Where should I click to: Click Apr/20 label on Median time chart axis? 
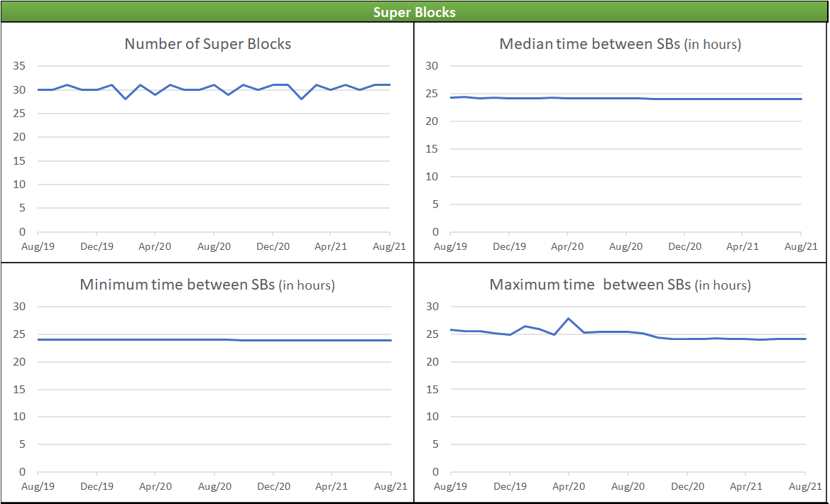click(567, 246)
